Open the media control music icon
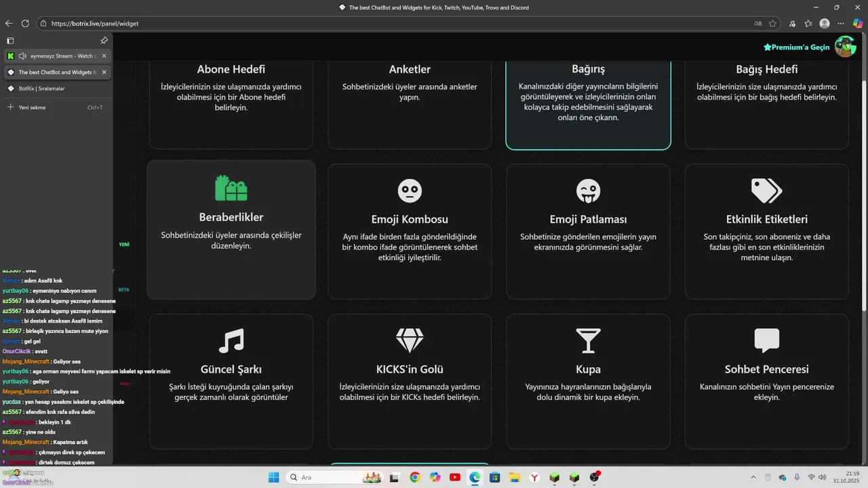The height and width of the screenshot is (488, 868). pyautogui.click(x=792, y=23)
